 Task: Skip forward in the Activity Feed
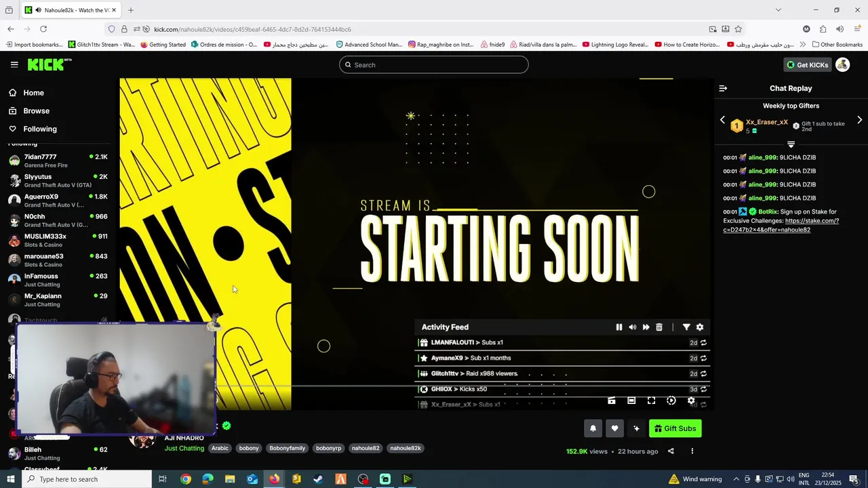646,327
